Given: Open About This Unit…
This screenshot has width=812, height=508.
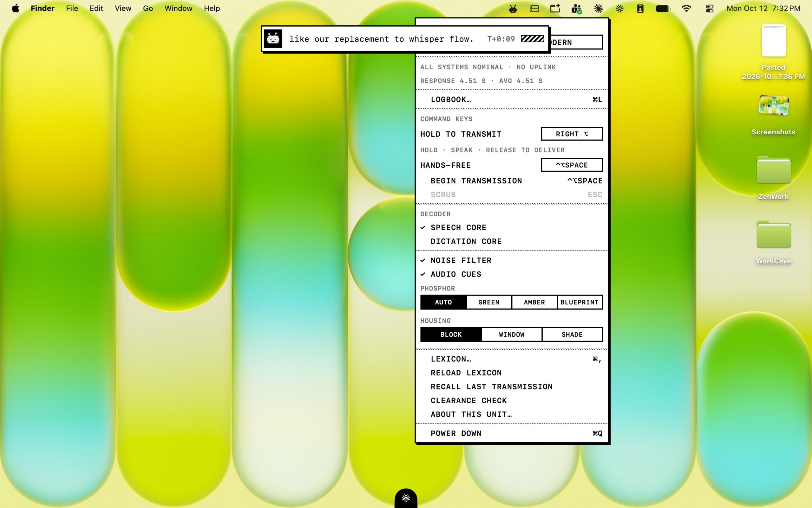Looking at the screenshot, I should [x=512, y=414].
